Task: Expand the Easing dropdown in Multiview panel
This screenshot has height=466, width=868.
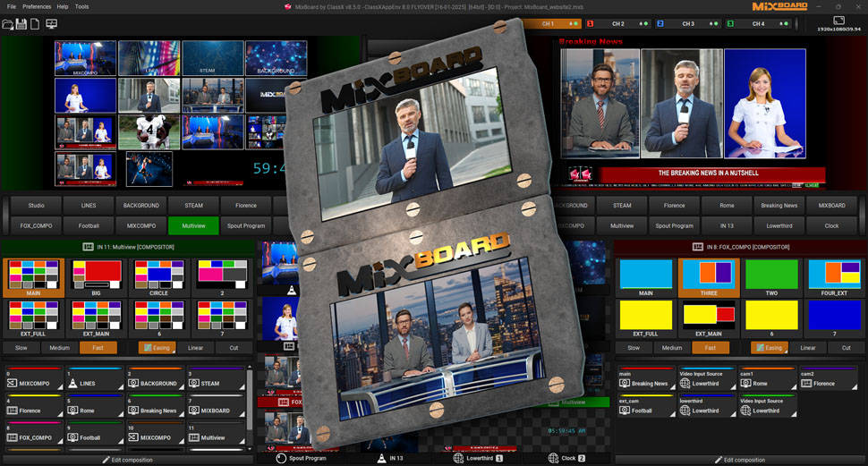Action: click(158, 348)
